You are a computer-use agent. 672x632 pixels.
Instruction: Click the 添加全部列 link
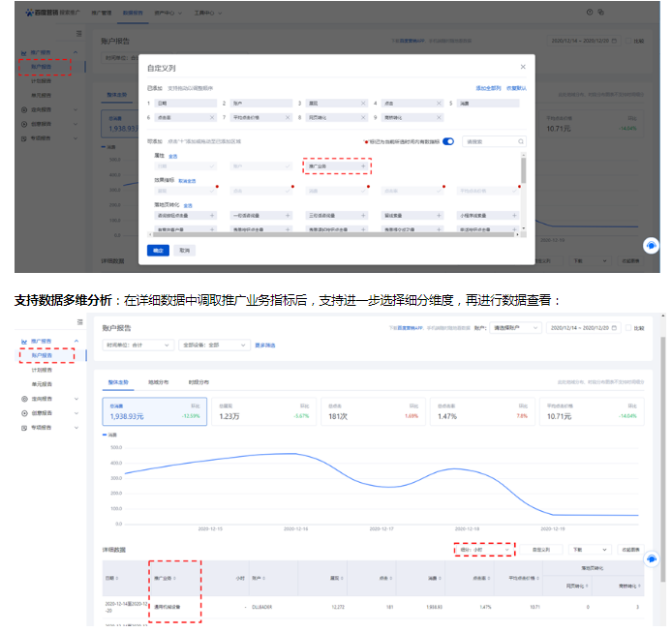coord(488,88)
